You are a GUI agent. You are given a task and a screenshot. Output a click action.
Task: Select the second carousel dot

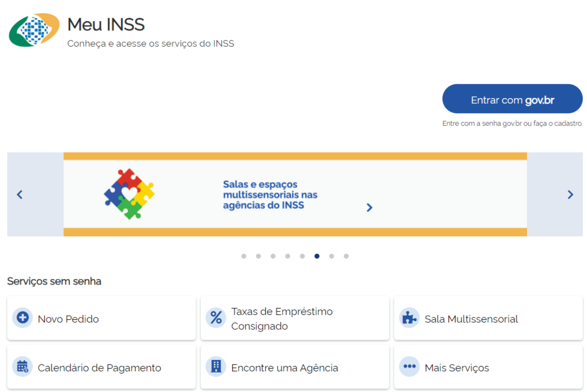tap(258, 256)
